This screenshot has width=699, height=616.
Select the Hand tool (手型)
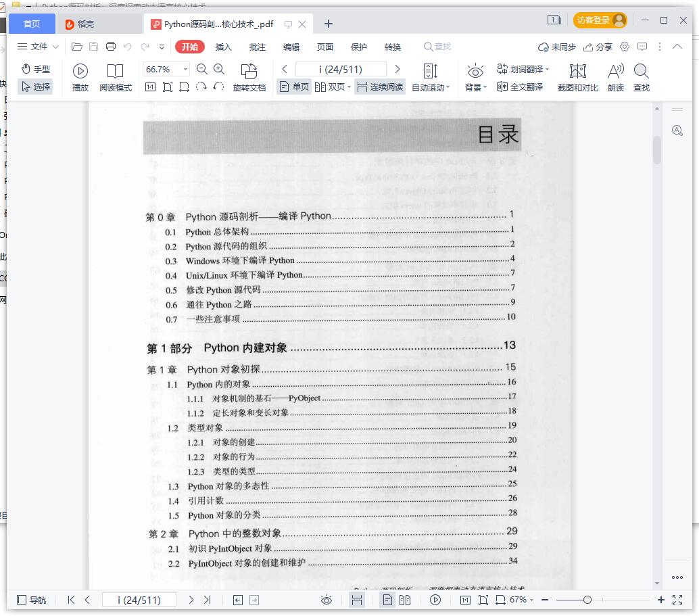[x=36, y=69]
